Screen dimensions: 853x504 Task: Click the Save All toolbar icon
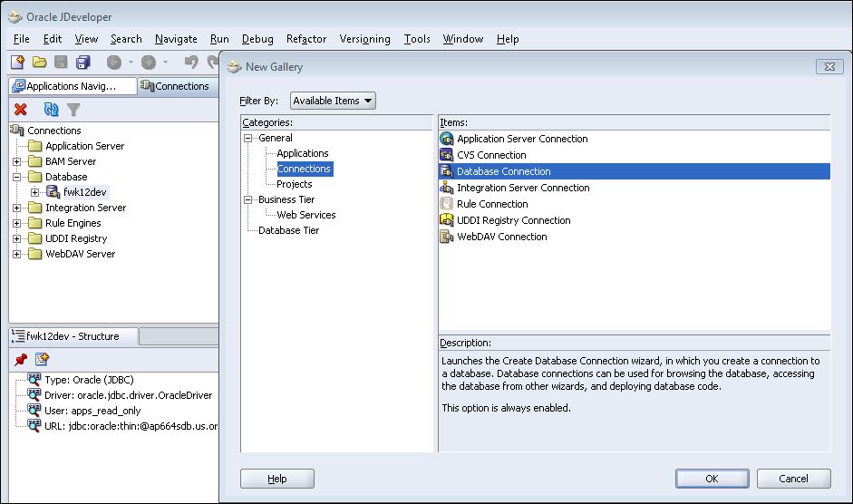(82, 62)
